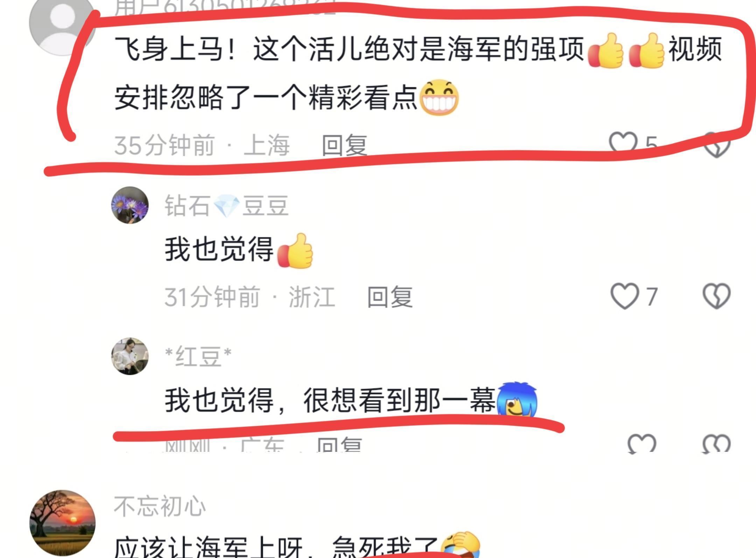This screenshot has width=756, height=558.
Task: Like the 钻石豆豆 comment with 7 likes
Action: click(625, 296)
